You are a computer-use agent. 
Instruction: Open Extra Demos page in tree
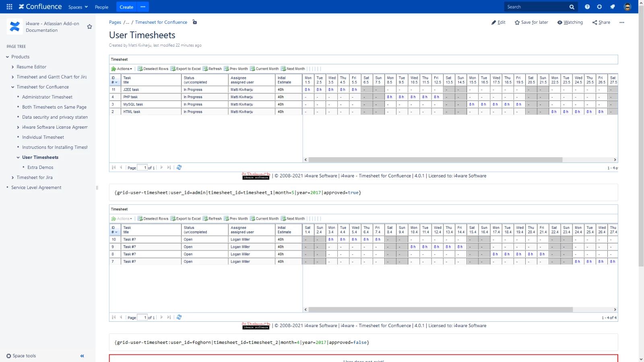pyautogui.click(x=40, y=167)
